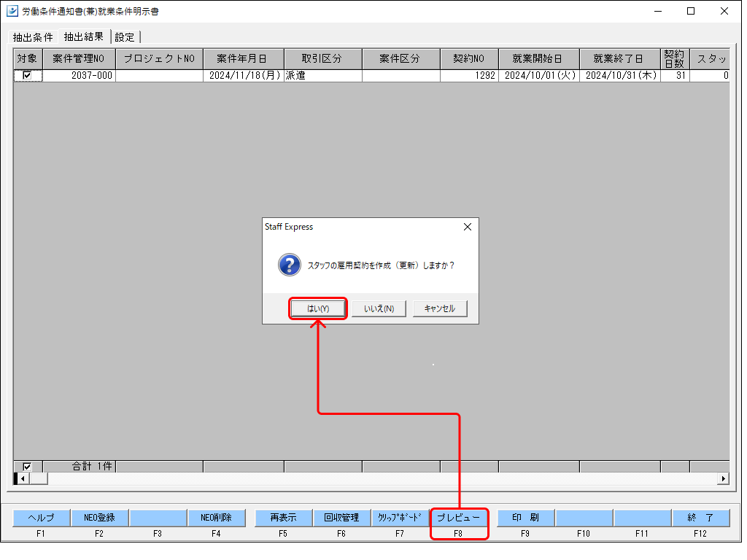The image size is (747, 560).
Task: Click the 印刷 F9 button
Action: 525,518
